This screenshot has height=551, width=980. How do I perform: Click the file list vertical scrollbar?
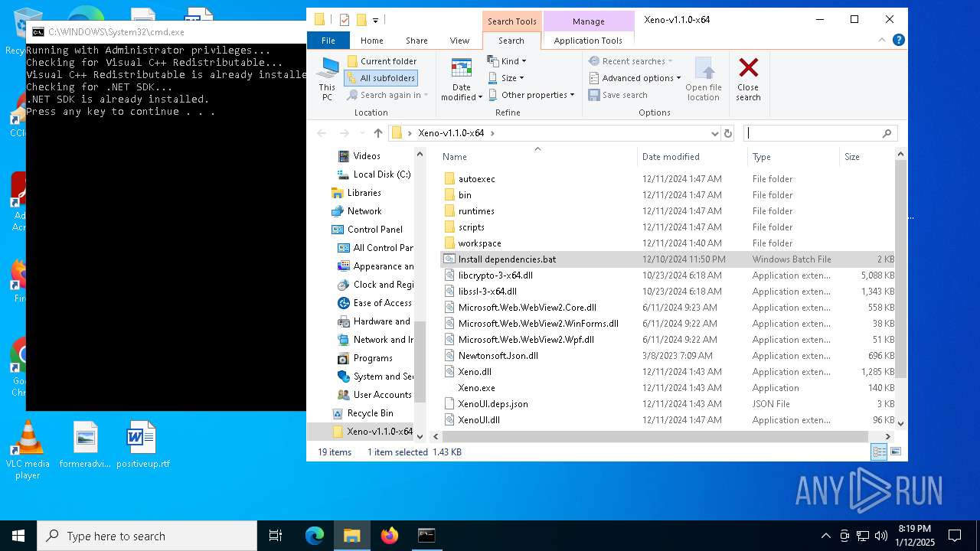tap(900, 269)
